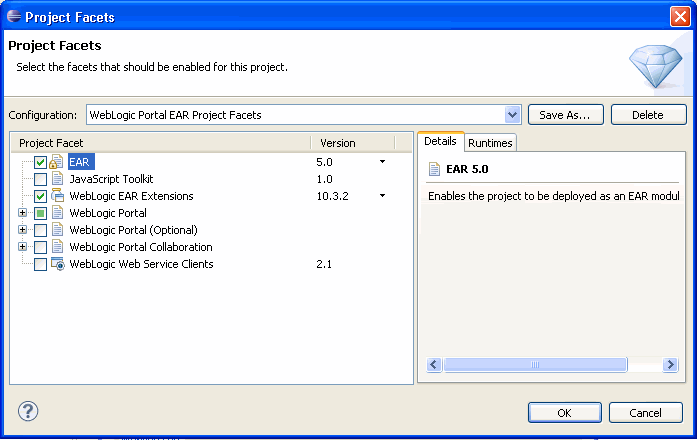Confirm with the OK button

click(x=565, y=413)
